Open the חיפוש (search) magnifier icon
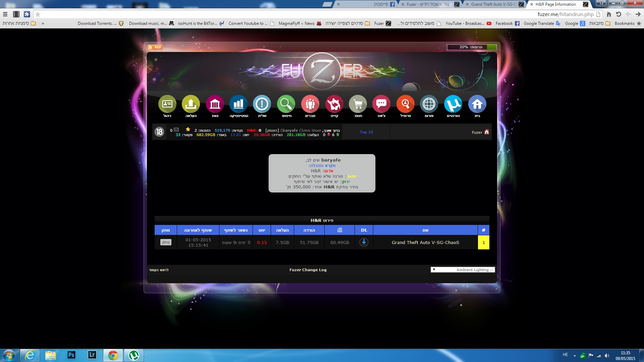This screenshot has width=644, height=362. tap(286, 104)
